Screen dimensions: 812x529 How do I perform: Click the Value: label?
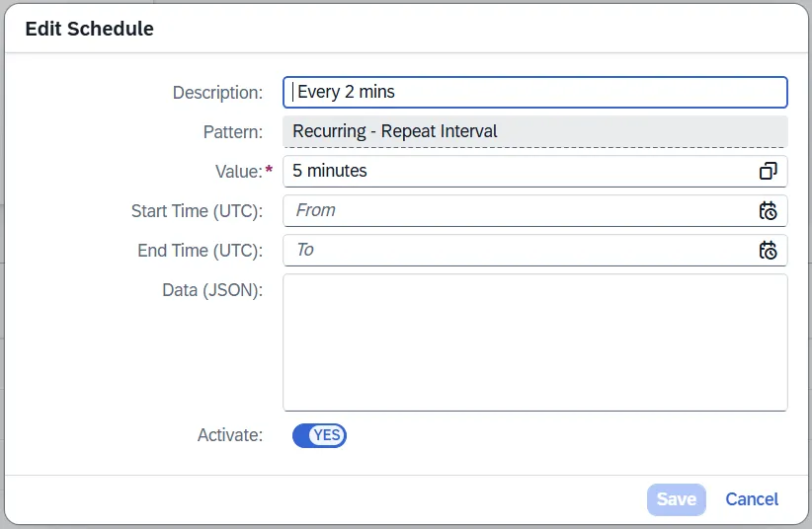239,172
